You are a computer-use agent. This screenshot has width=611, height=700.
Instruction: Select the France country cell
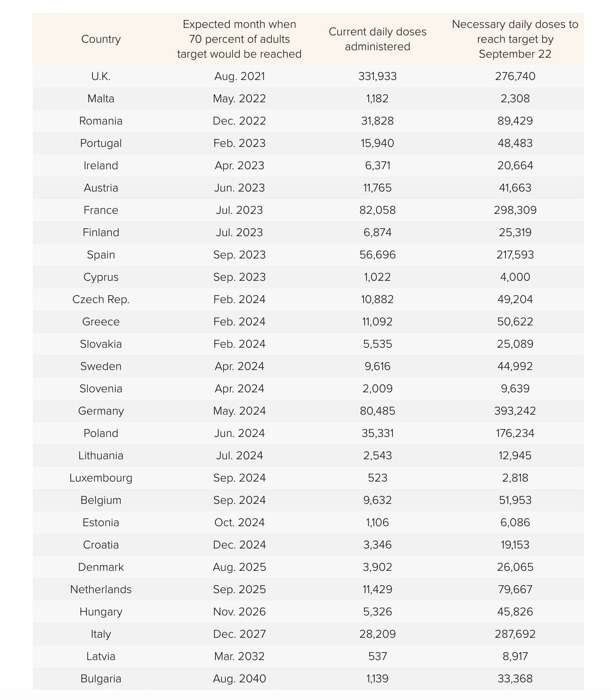[x=101, y=210]
